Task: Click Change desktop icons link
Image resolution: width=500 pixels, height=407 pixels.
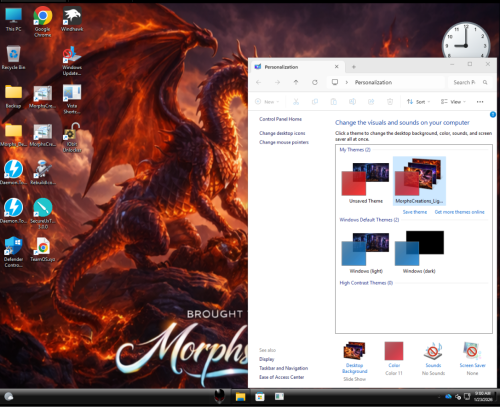Action: 282,133
